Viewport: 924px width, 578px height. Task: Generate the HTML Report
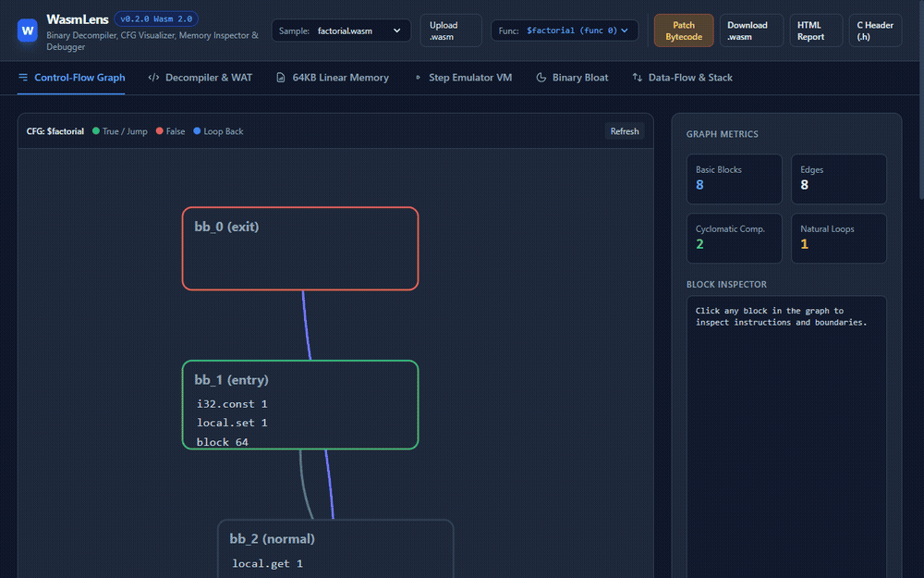[x=816, y=31]
